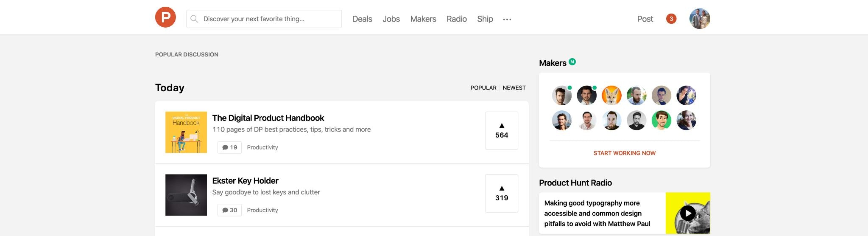Image resolution: width=868 pixels, height=236 pixels.
Task: Open comments on Ekster Key Holder
Action: click(229, 210)
